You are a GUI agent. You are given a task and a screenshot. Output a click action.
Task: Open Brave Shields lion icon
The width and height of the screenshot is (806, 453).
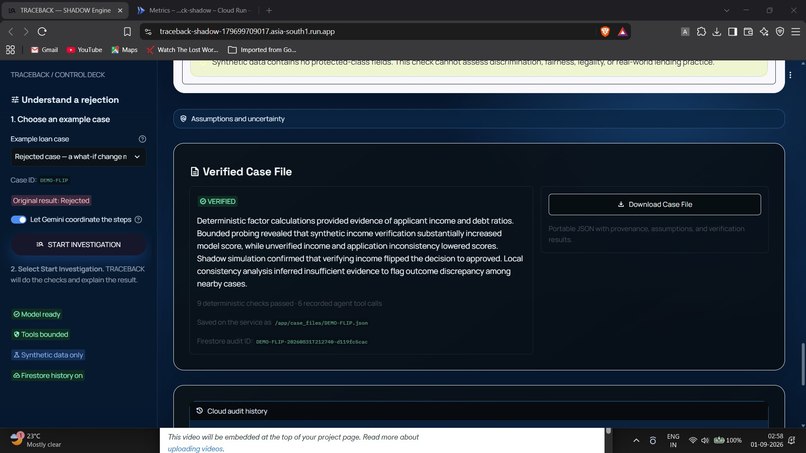605,32
